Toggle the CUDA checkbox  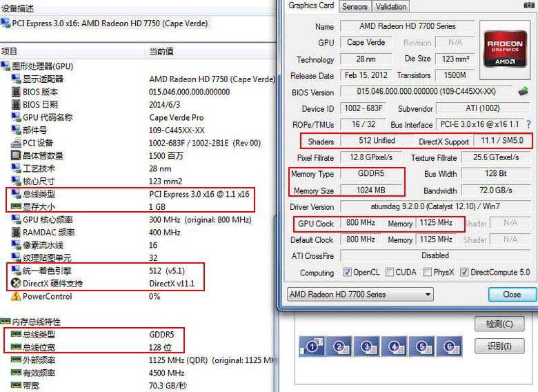tap(390, 272)
